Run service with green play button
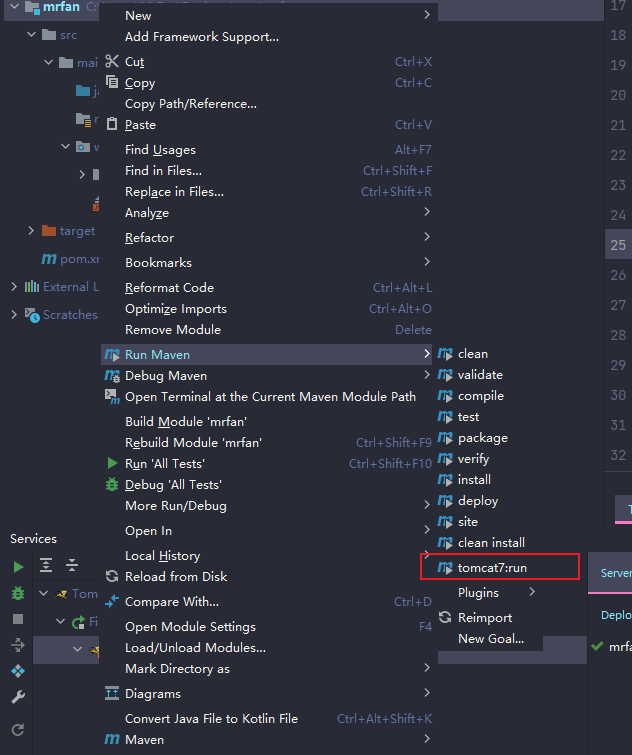Viewport: 632px width, 755px height. click(x=18, y=567)
